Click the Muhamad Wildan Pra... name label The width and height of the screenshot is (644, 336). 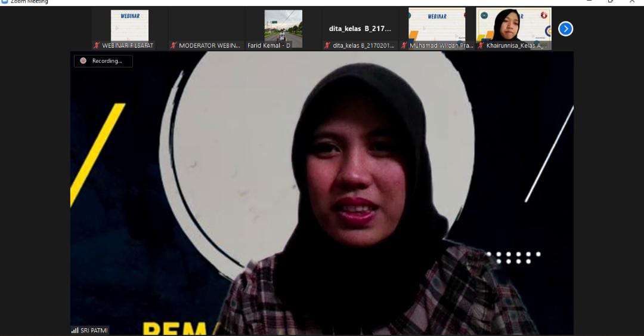tap(441, 45)
